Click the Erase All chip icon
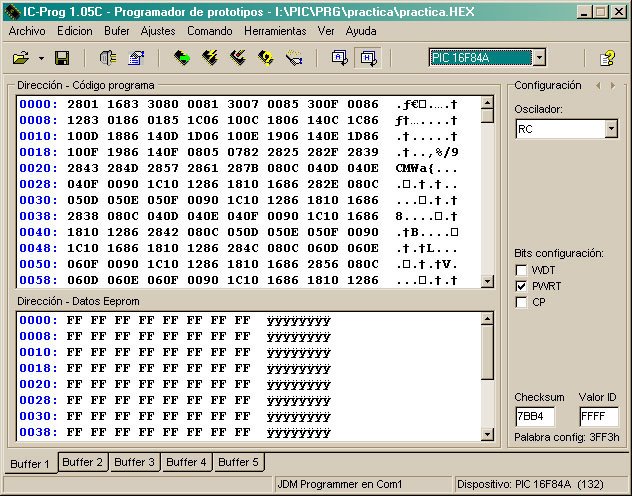632x496 pixels. (238, 58)
